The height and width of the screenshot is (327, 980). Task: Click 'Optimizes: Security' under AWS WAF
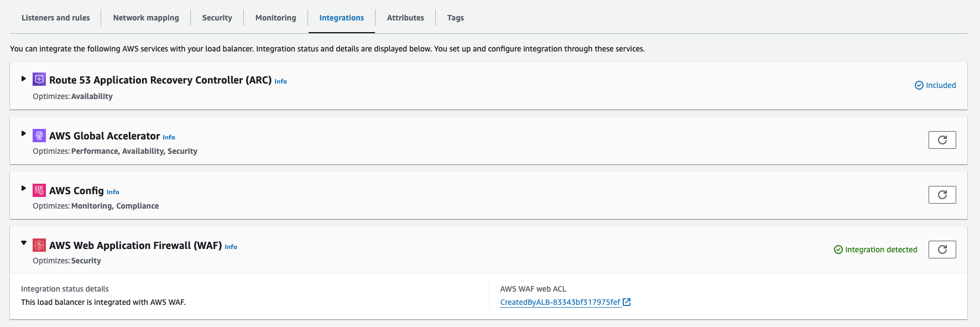[x=67, y=261]
